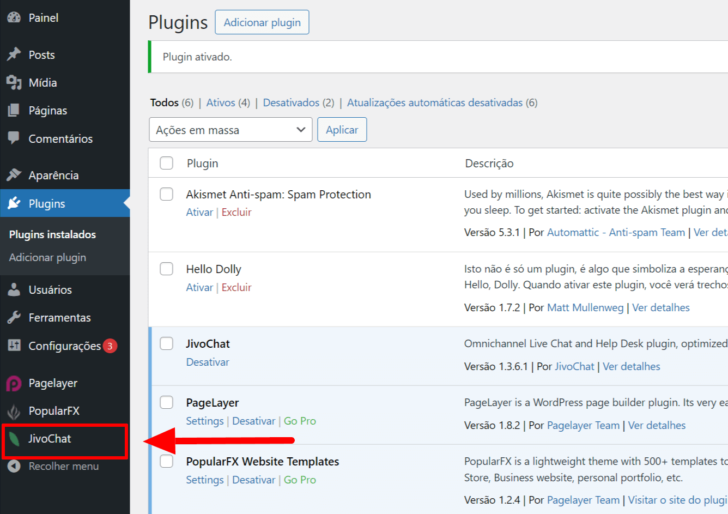Click the Ferramentas wrench icon
728x514 pixels.
click(14, 318)
